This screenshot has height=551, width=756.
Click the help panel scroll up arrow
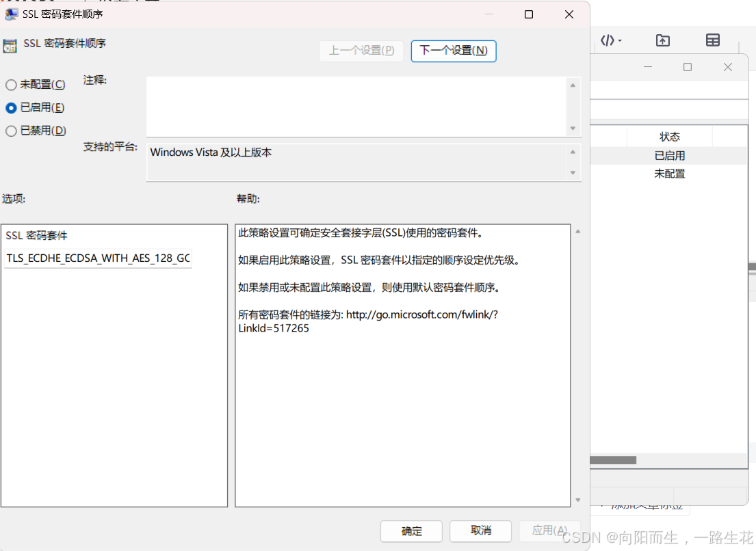click(x=577, y=232)
